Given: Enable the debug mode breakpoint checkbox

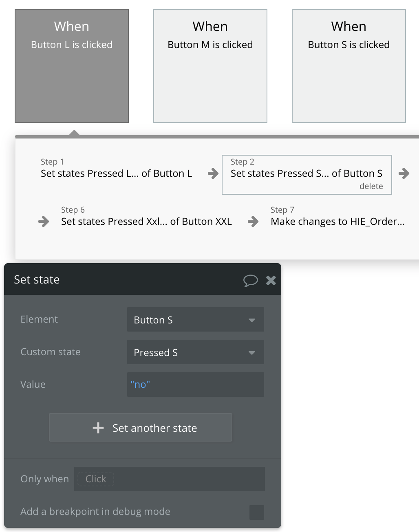Looking at the screenshot, I should point(256,512).
